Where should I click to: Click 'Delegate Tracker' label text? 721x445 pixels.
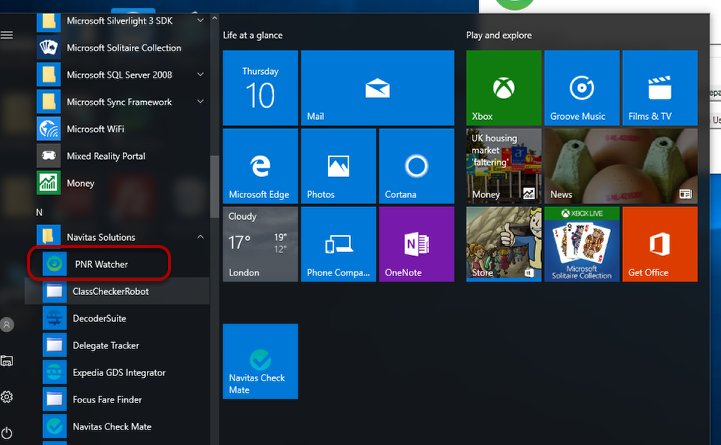pyautogui.click(x=106, y=346)
